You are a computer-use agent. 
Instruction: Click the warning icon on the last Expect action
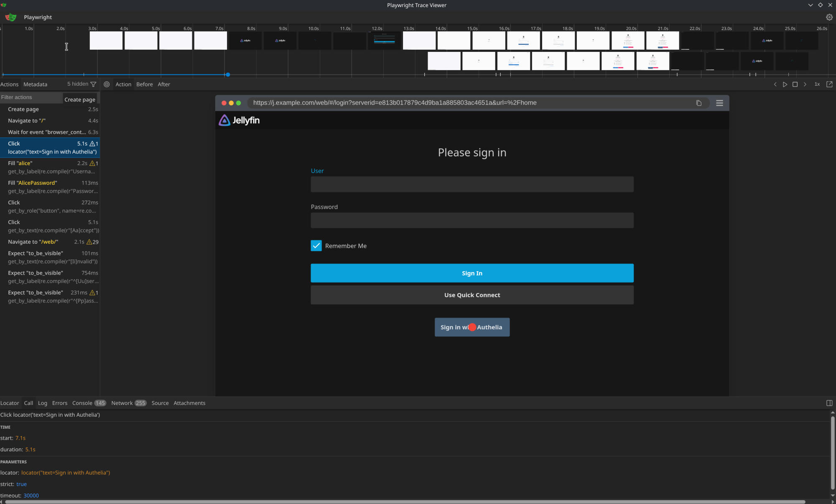[x=92, y=293]
